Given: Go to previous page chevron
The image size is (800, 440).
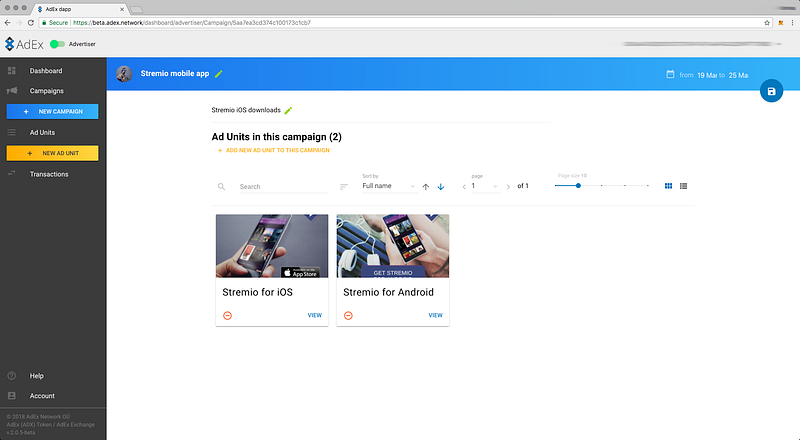Looking at the screenshot, I should pyautogui.click(x=464, y=187).
